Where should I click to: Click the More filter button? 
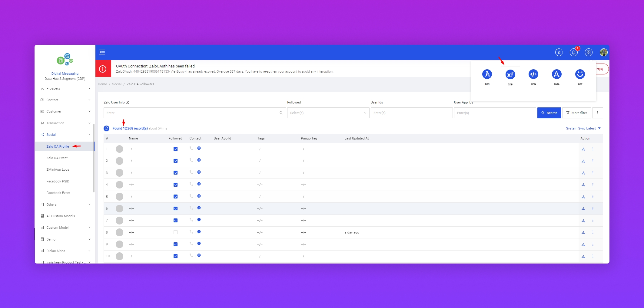pyautogui.click(x=576, y=113)
